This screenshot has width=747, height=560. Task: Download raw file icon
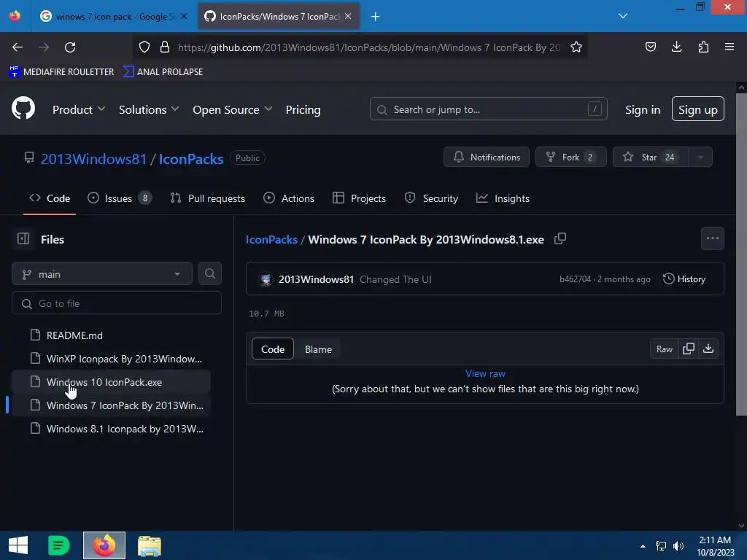point(708,349)
